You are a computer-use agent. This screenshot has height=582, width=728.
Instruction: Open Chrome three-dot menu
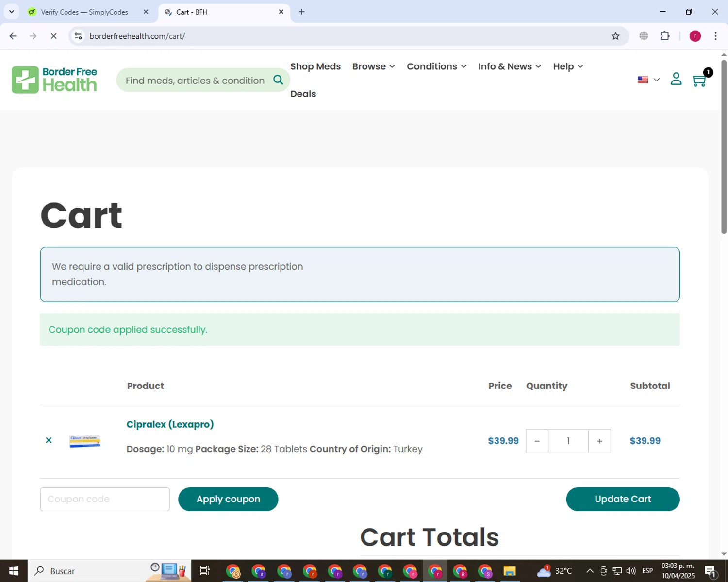pyautogui.click(x=715, y=36)
